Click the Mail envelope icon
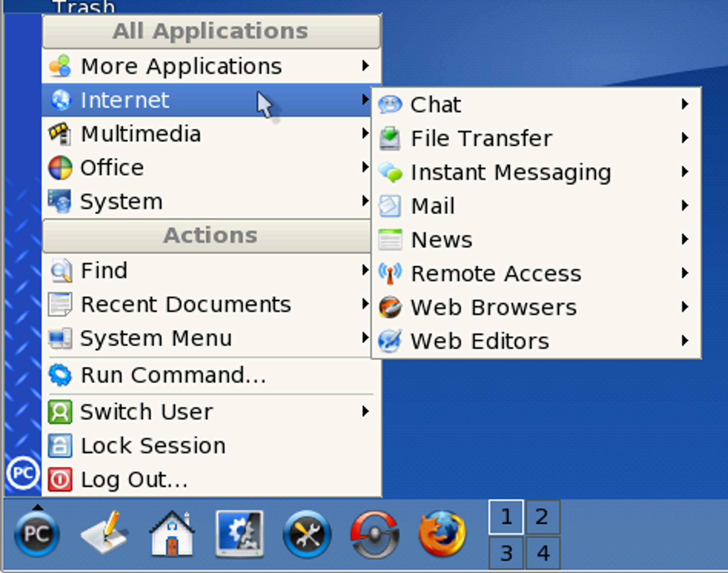This screenshot has height=573, width=728. [x=390, y=206]
